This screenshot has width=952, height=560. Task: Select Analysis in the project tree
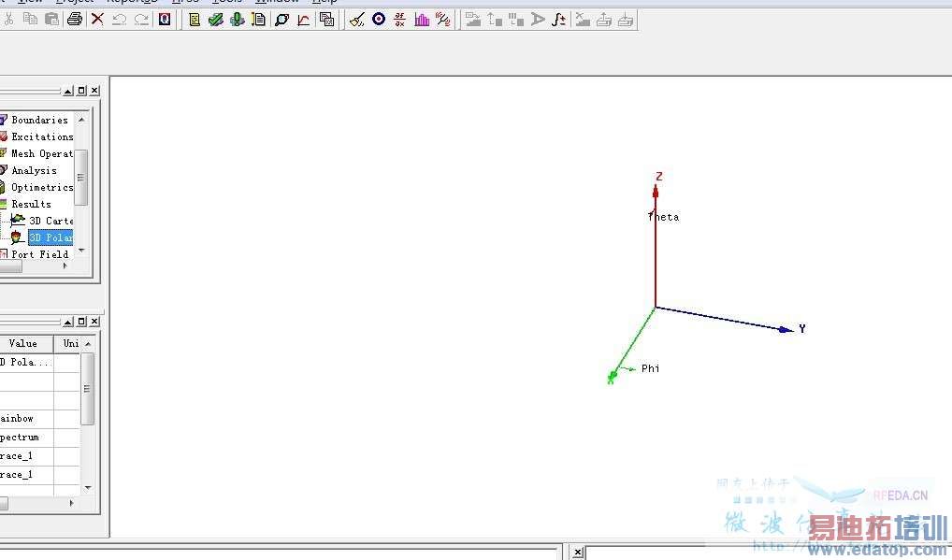tap(34, 170)
